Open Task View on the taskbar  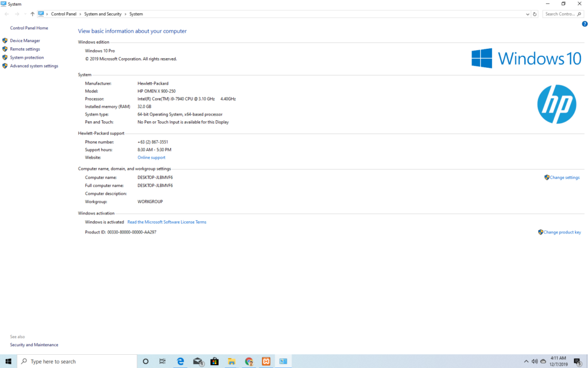point(163,361)
